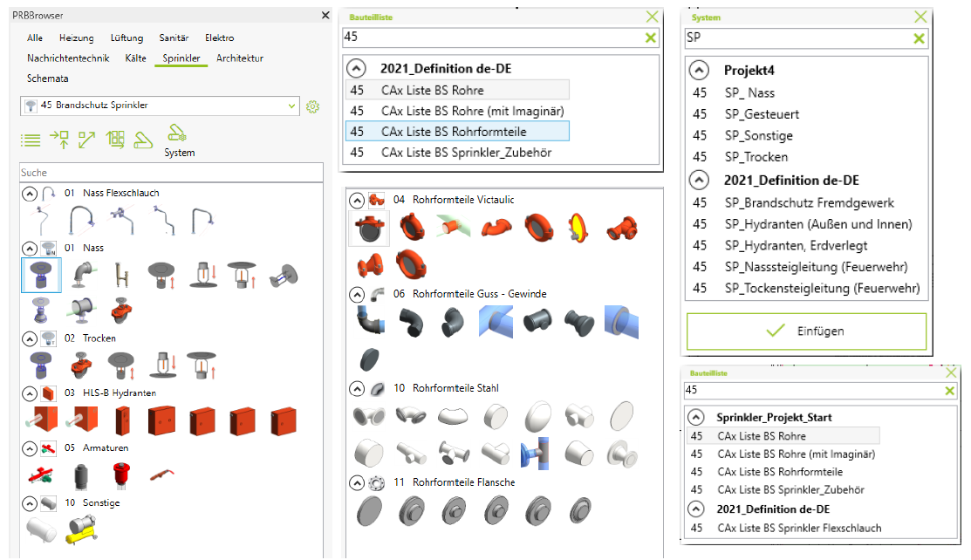Screen dimensions: 971x560
Task: Select the yellow compressor in Sonstige
Action: (82, 530)
